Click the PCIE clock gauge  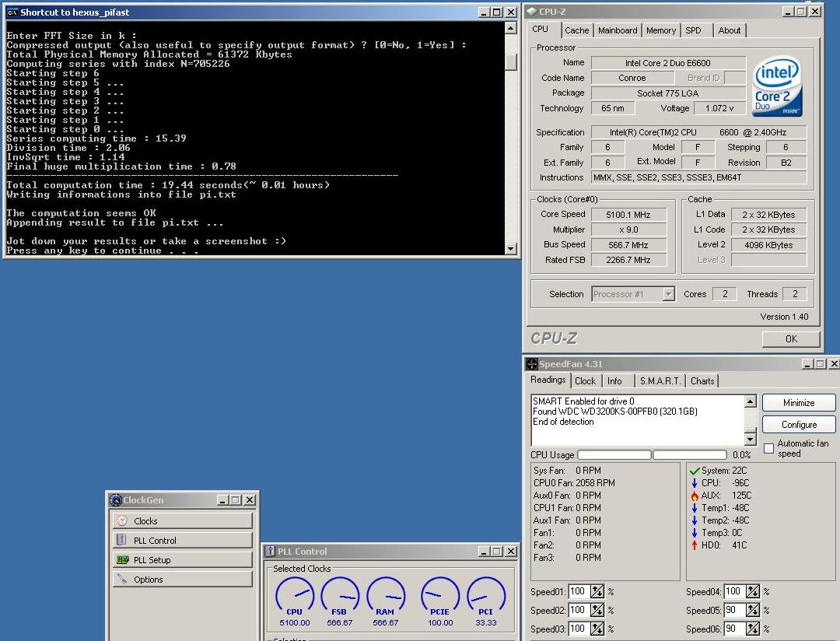point(440,596)
